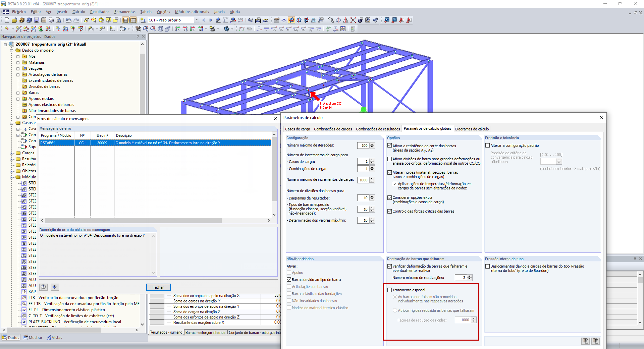
Task: Toggle 'Verificar deformação de barras que falharam'
Action: coord(389,266)
